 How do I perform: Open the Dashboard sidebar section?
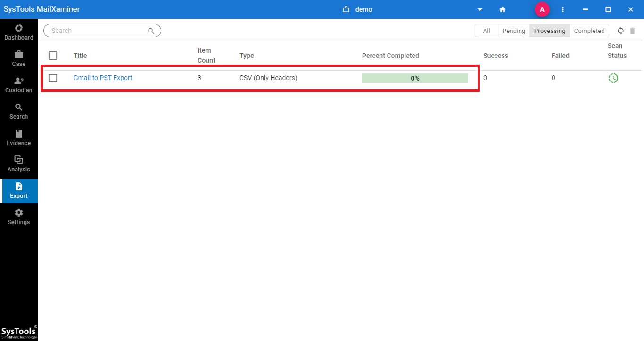(19, 32)
